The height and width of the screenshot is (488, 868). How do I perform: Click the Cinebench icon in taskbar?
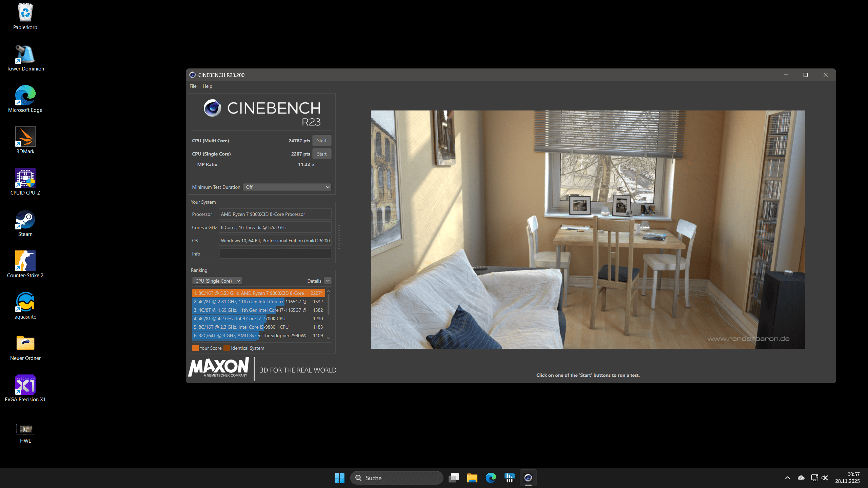[x=528, y=478]
